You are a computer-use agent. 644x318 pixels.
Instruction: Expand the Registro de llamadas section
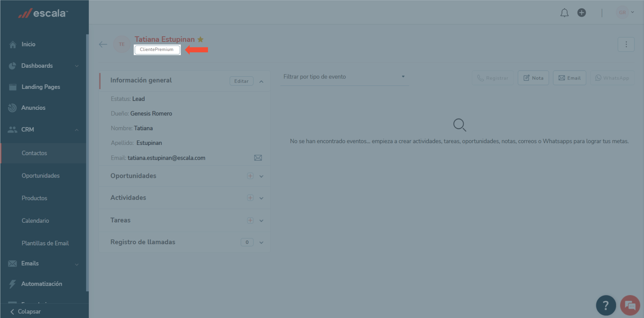[261, 243]
